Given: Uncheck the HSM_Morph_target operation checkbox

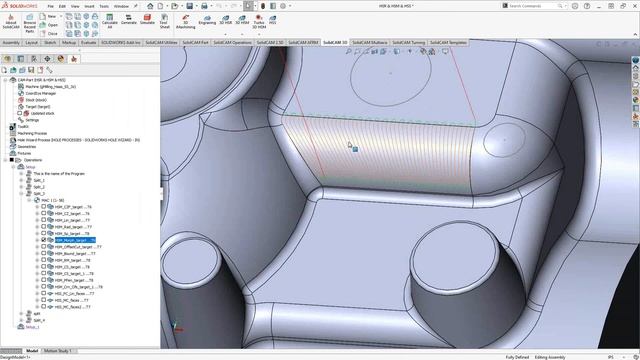Looking at the screenshot, I should pos(44,240).
